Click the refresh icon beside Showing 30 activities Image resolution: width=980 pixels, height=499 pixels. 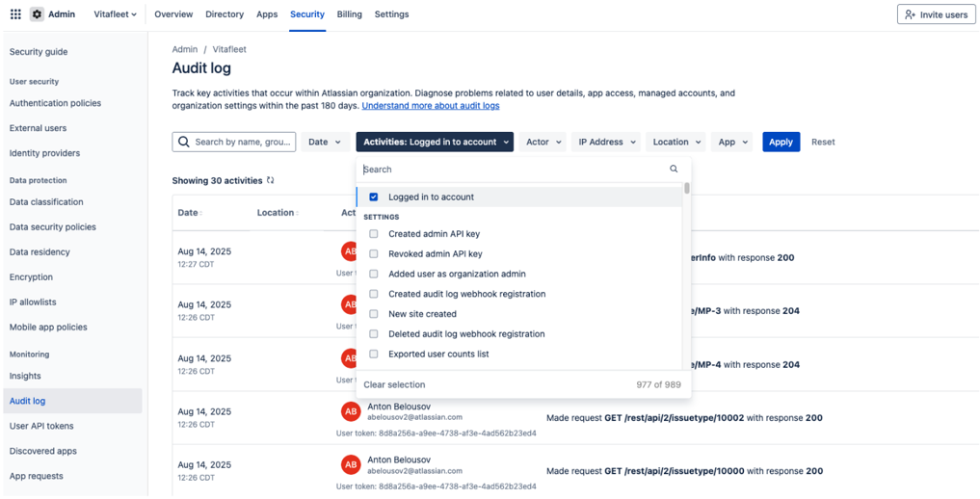[271, 180]
